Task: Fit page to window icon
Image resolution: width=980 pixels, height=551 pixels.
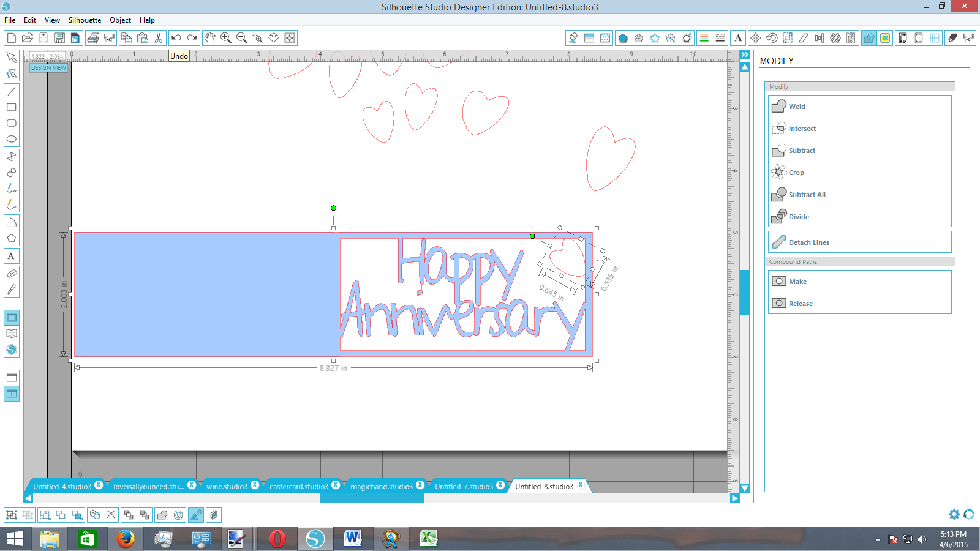Action: tap(289, 38)
